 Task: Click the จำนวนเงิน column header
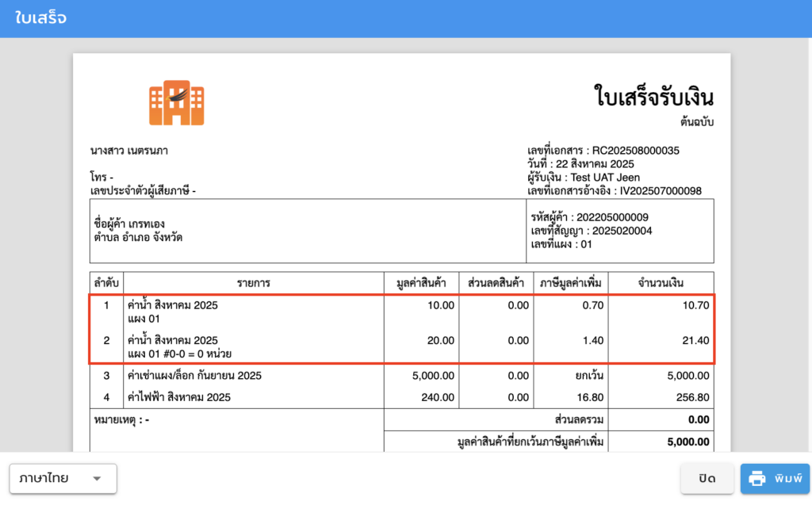point(661,283)
